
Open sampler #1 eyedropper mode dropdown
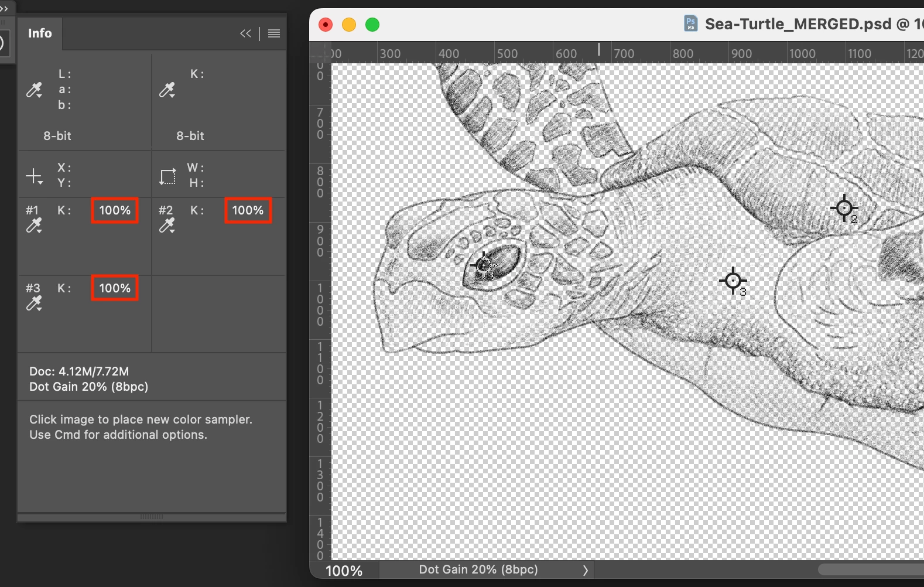pyautogui.click(x=34, y=226)
